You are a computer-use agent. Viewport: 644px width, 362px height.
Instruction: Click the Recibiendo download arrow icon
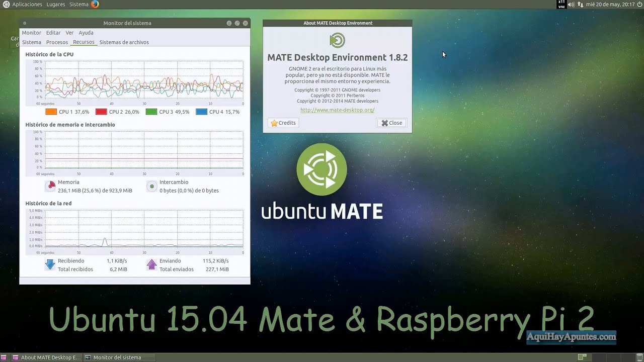(50, 264)
